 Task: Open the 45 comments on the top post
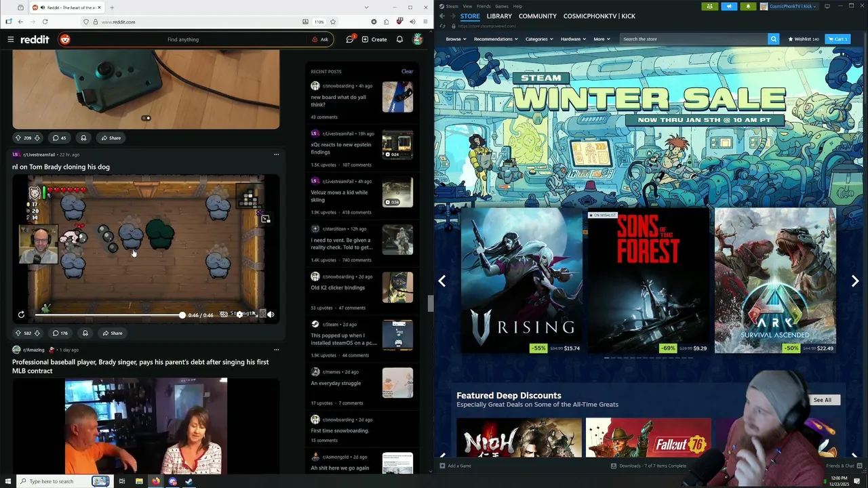(60, 138)
